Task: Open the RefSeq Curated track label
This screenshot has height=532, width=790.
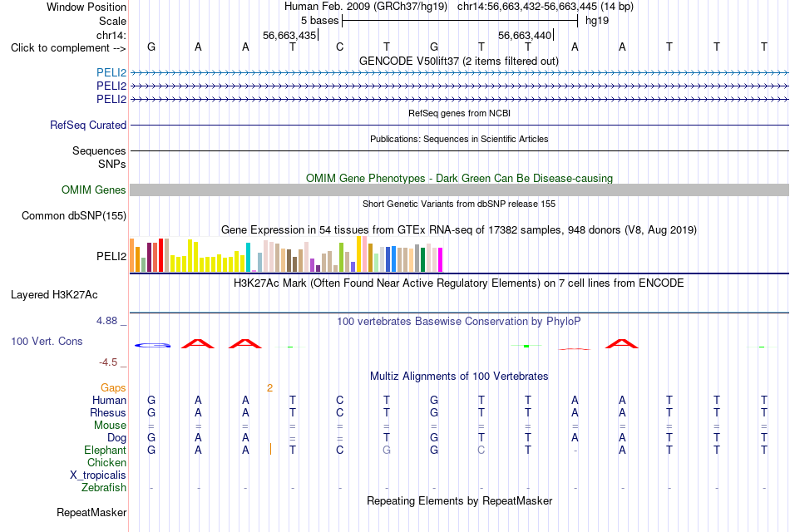Action: (x=88, y=125)
